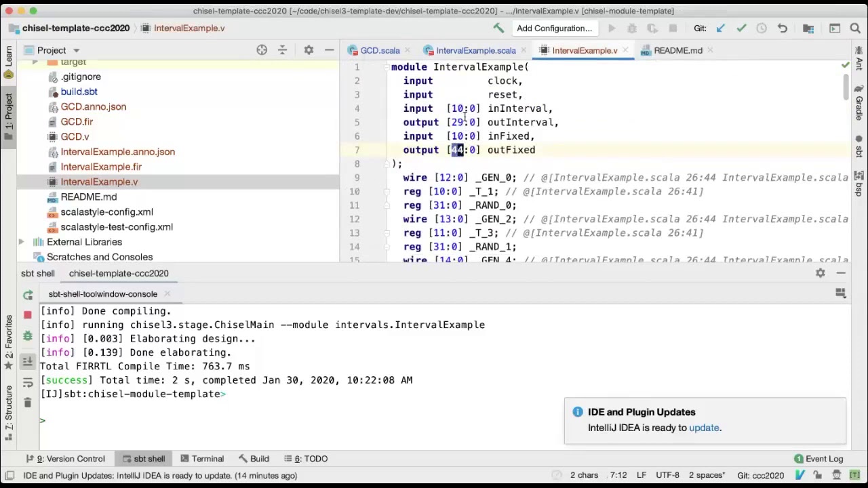Close the IntervalExample.v tab
This screenshot has width=868, height=488.
pos(625,50)
